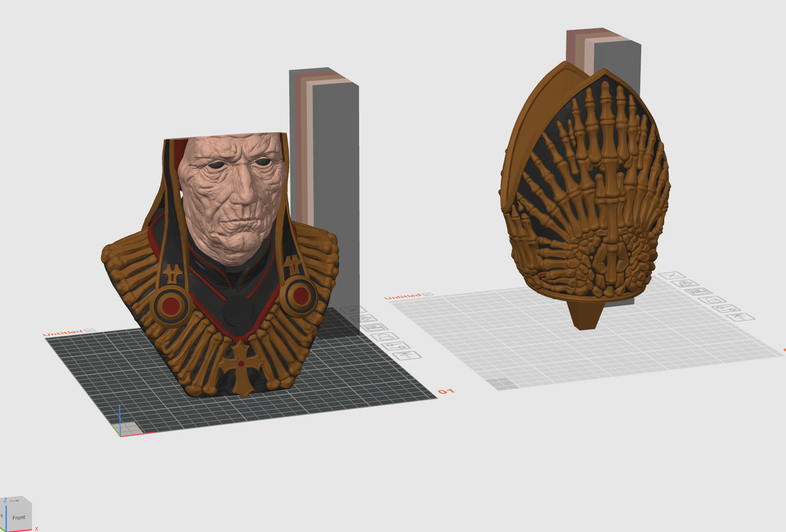Remove the second plate with the X icon

(x=672, y=275)
